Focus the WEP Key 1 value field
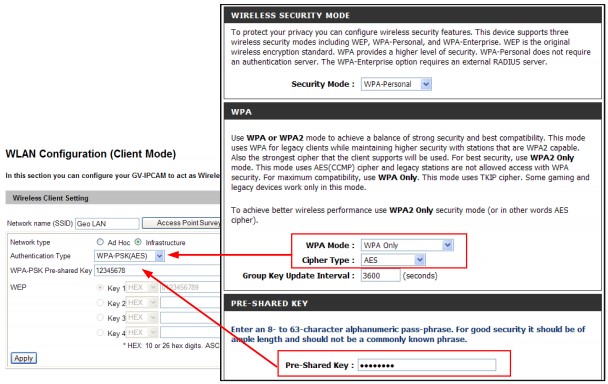Screen dimensions: 608x384 pyautogui.click(x=190, y=287)
